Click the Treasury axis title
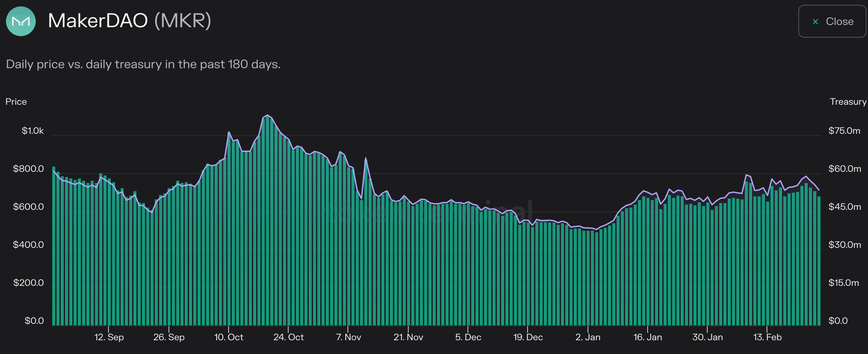The width and height of the screenshot is (868, 354). click(x=848, y=102)
